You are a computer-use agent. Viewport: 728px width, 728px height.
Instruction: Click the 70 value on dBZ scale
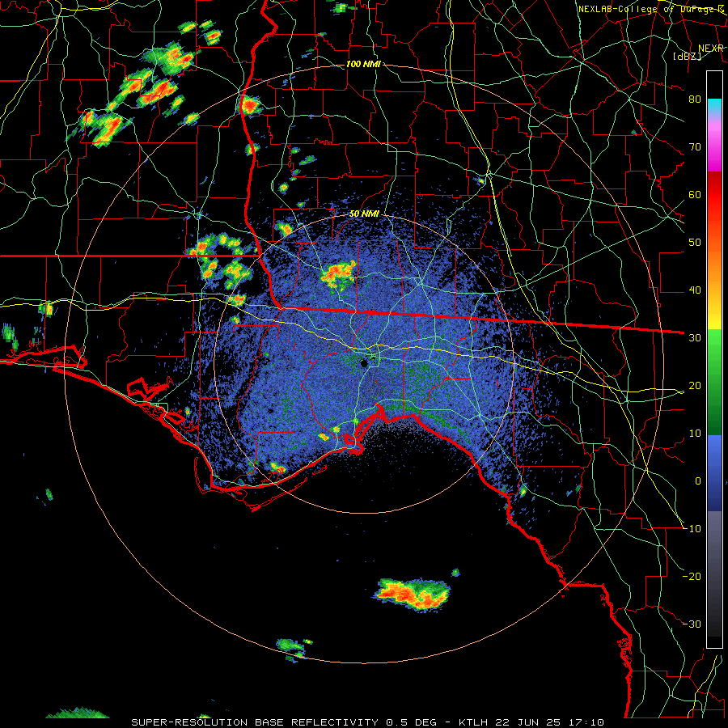point(695,146)
